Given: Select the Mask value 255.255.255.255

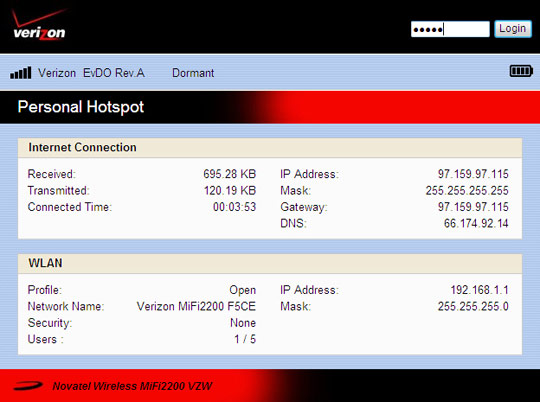Looking at the screenshot, I should [467, 190].
